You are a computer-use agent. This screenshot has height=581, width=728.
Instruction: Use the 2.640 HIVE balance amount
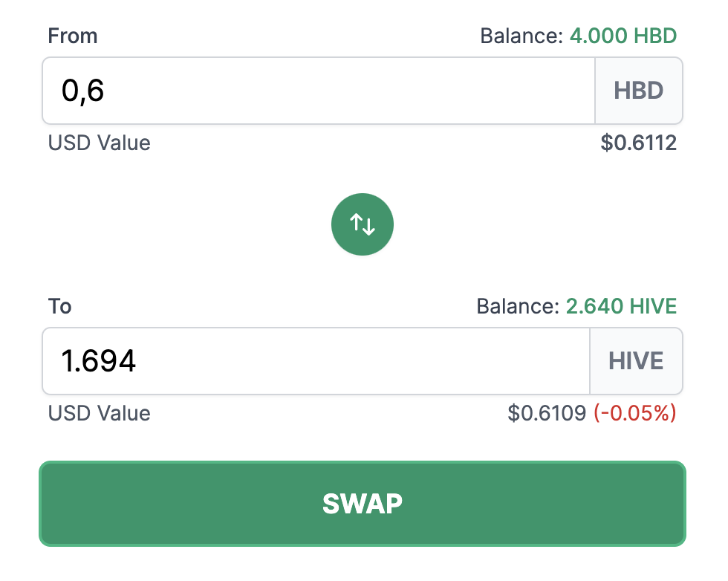(x=621, y=306)
